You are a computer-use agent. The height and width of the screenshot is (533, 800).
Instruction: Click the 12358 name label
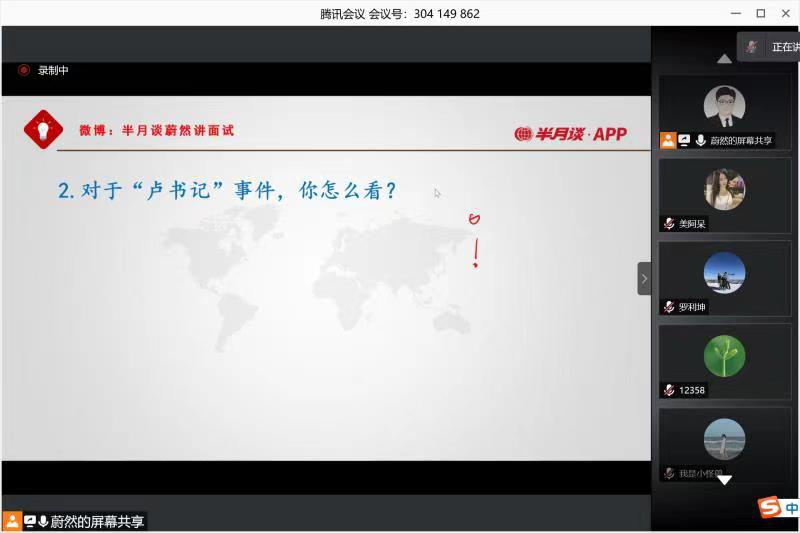[692, 390]
